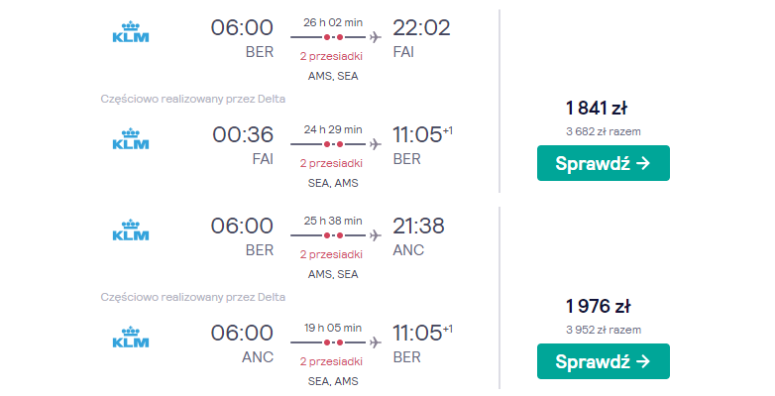775x396 pixels.
Task: Select the 1 841 zł price
Action: (x=597, y=108)
